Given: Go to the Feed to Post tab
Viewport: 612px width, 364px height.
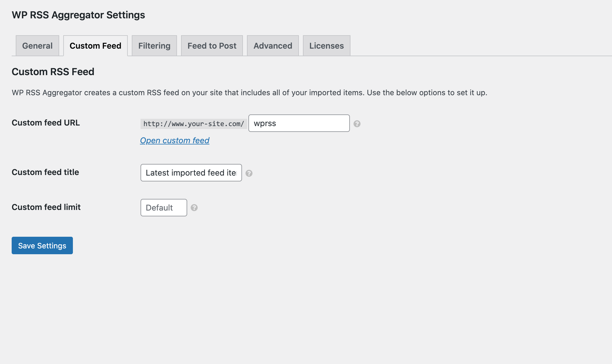Looking at the screenshot, I should click(x=212, y=46).
